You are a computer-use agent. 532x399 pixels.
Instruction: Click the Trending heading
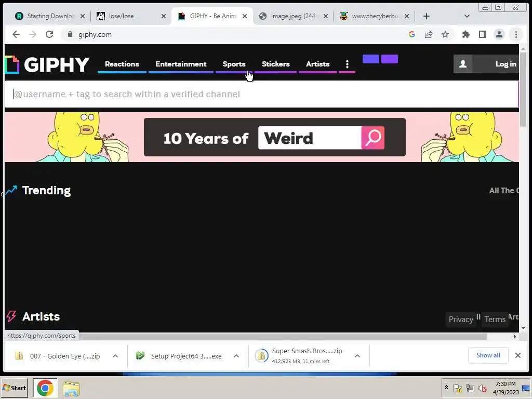46,190
